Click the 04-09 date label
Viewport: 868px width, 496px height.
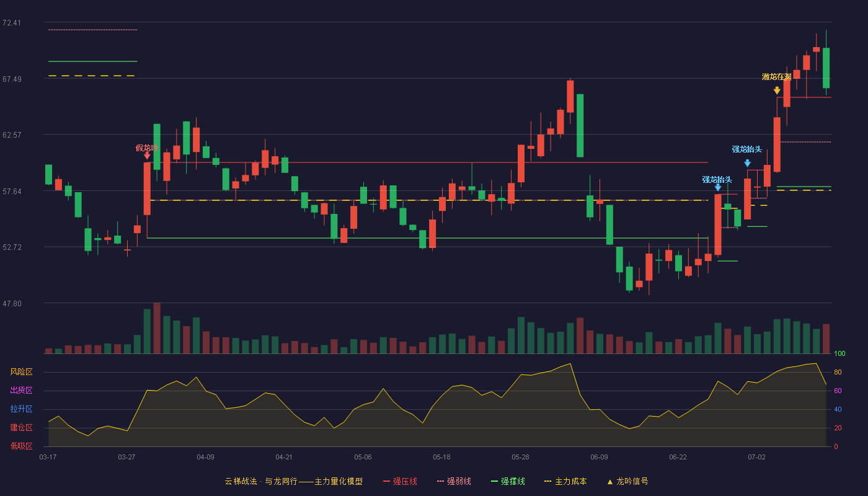205,457
